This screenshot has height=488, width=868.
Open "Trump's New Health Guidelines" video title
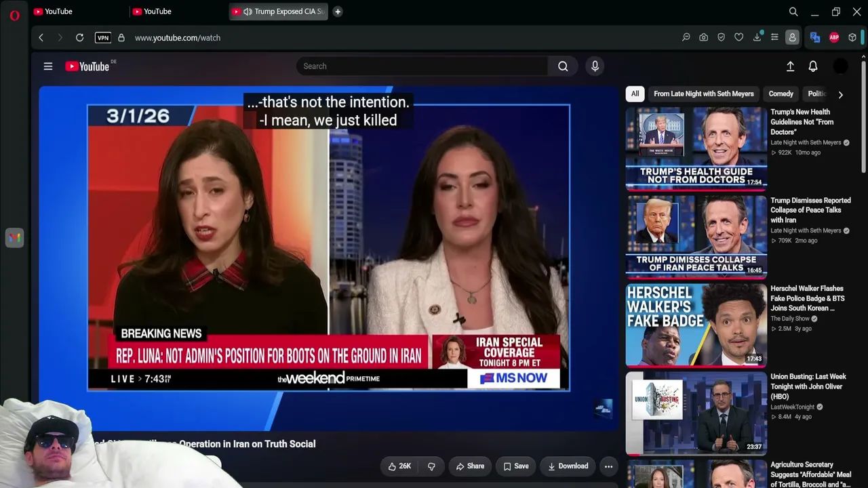tap(803, 122)
